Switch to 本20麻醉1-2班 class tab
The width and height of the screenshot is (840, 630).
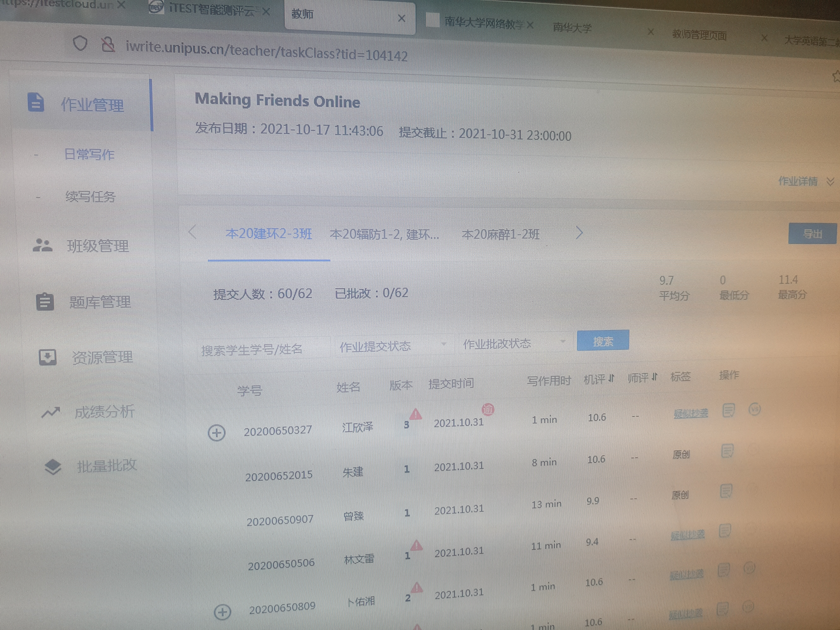500,234
